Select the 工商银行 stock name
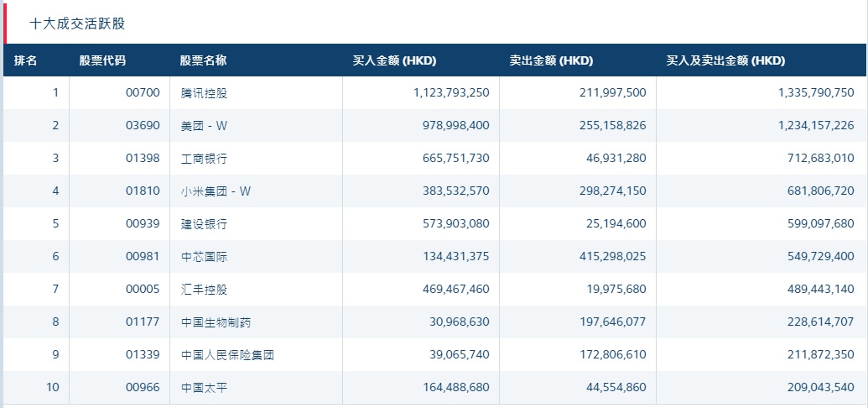868x408 pixels. [204, 159]
